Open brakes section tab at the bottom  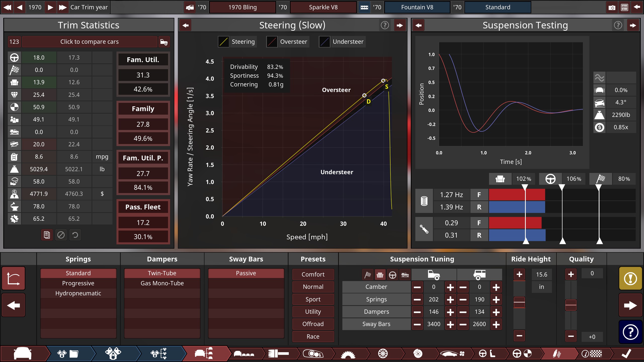click(418, 354)
